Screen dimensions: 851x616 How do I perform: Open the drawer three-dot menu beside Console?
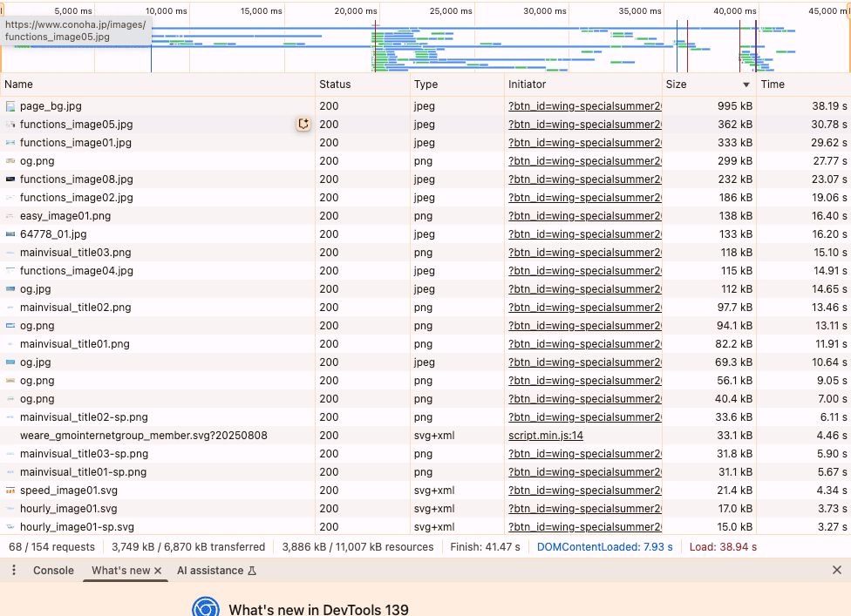tap(14, 571)
